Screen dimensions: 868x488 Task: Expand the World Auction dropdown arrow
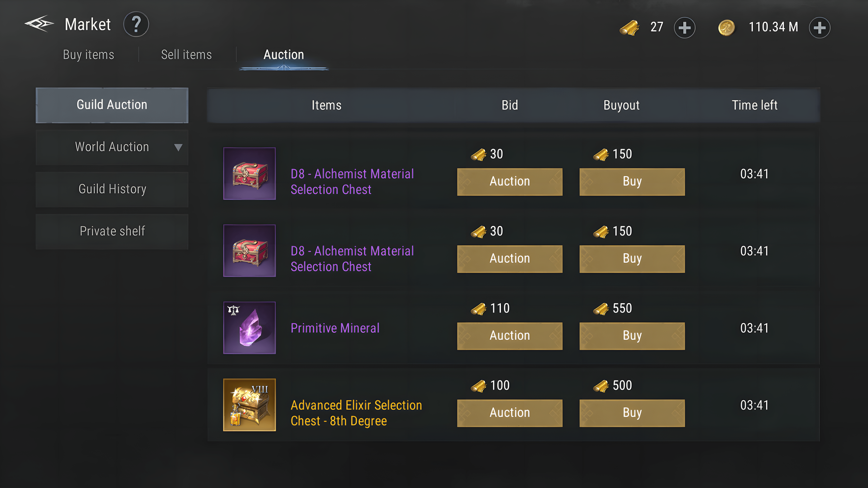(x=178, y=147)
